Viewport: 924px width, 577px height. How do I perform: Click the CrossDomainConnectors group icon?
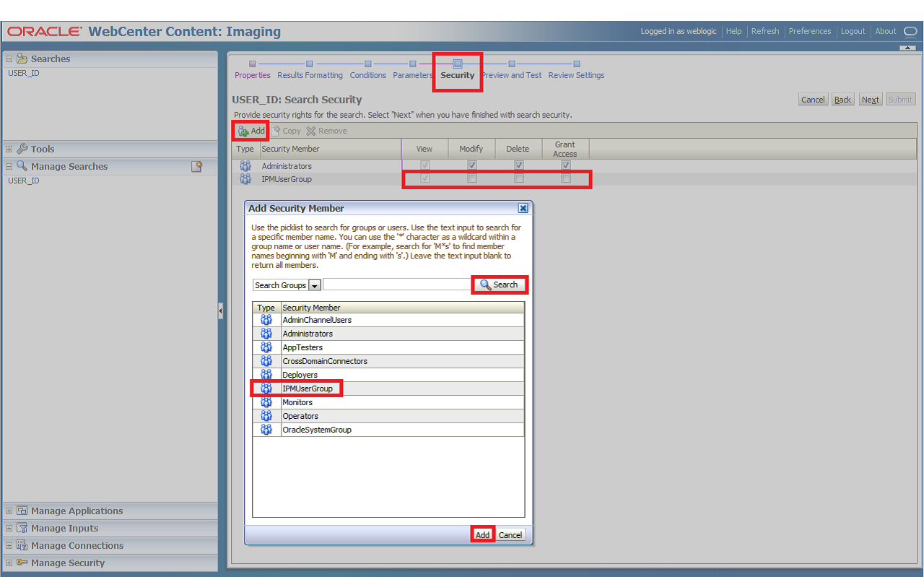(x=266, y=361)
